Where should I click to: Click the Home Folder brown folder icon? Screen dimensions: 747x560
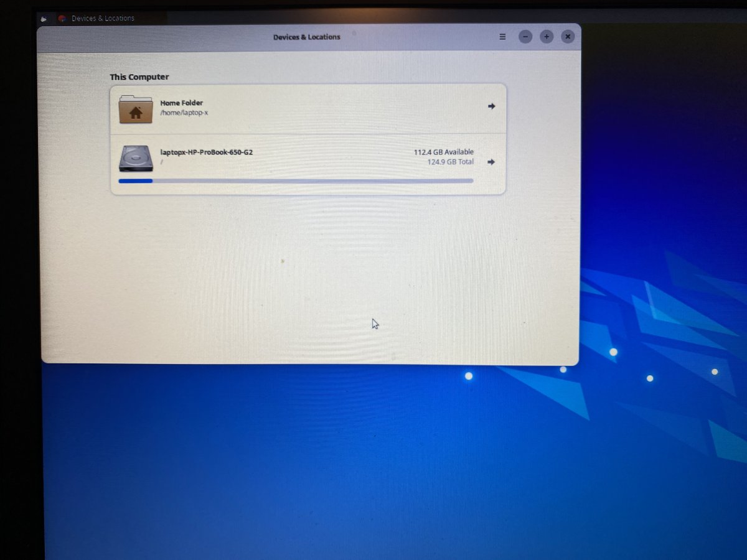pos(136,109)
